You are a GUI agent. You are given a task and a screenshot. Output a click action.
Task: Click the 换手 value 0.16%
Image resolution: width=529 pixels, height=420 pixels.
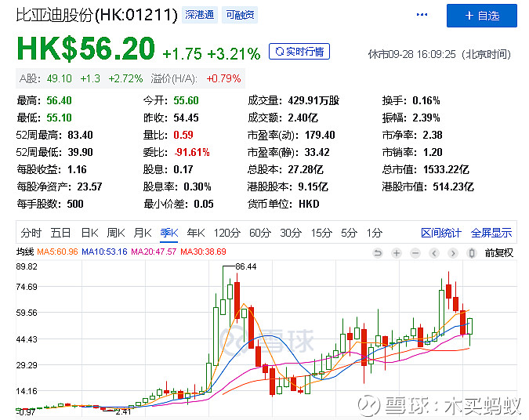tap(426, 100)
